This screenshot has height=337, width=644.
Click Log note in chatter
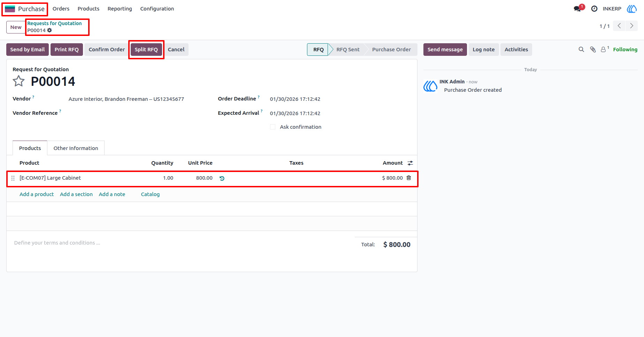click(x=484, y=50)
